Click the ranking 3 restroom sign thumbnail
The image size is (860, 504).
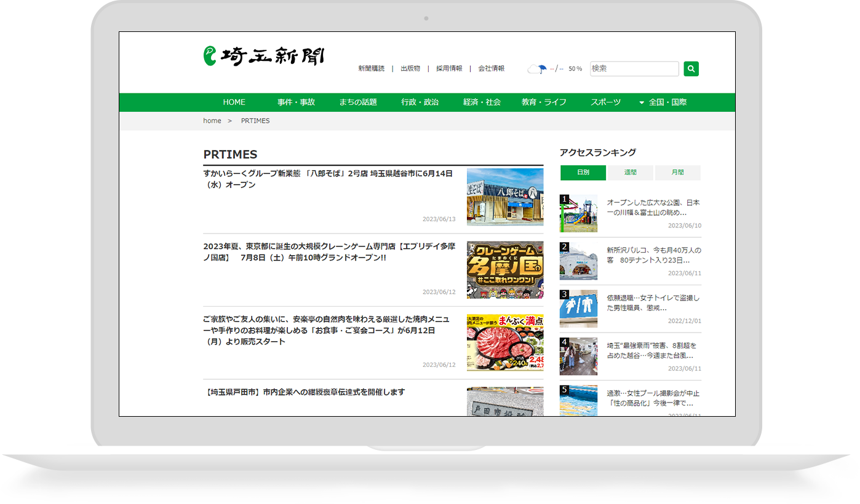(578, 309)
